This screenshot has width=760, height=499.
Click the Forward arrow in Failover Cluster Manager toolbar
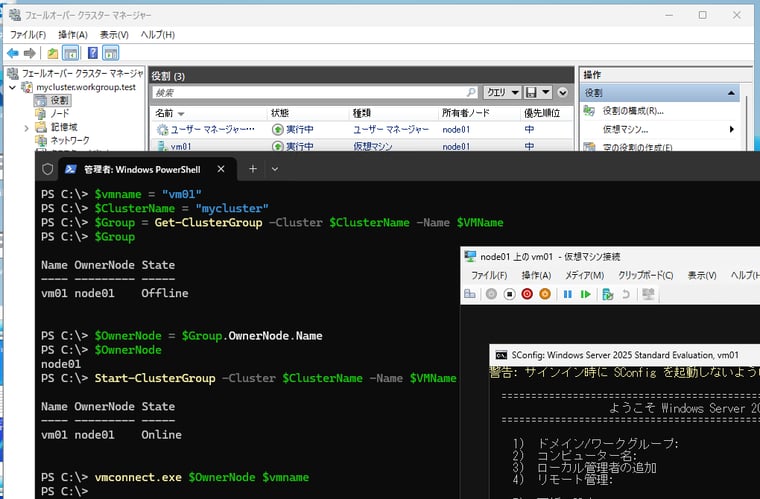[30, 53]
